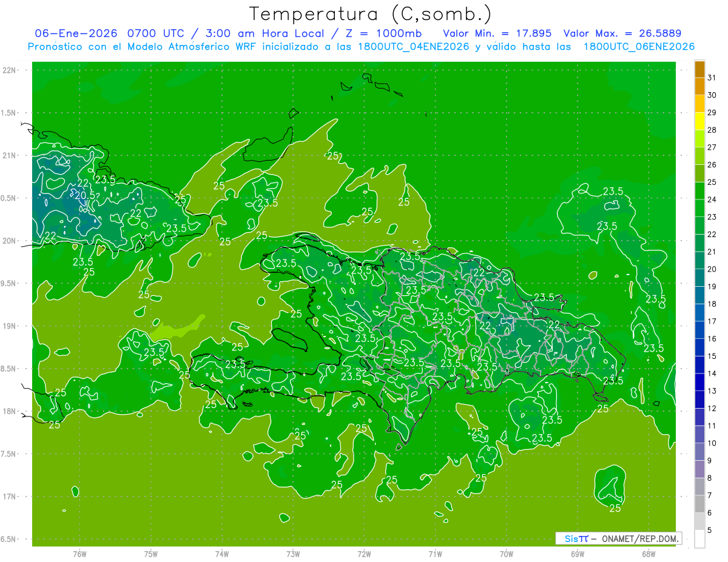
Task: Click the 'Temperatura (C,somb.)' map title
Action: 370,14
